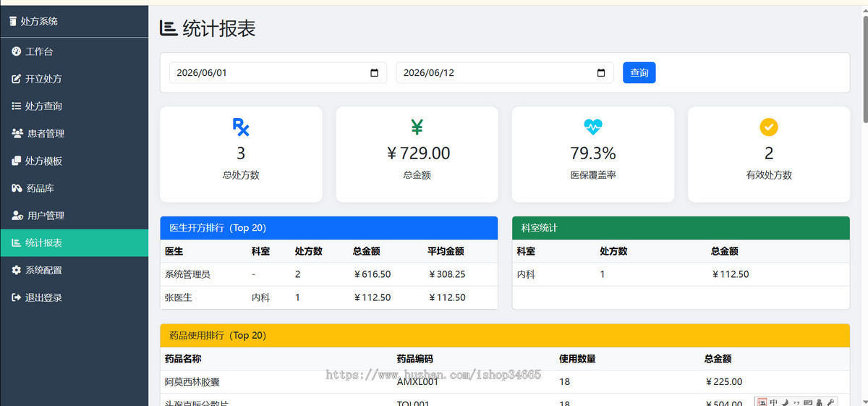Image resolution: width=868 pixels, height=406 pixels.
Task: Click the 处方模板 copy icon
Action: [x=17, y=161]
